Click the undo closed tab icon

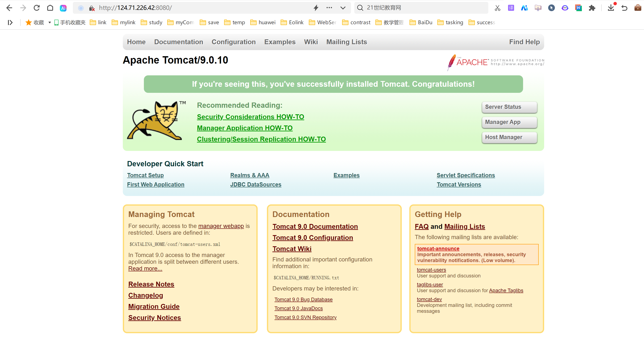[624, 8]
